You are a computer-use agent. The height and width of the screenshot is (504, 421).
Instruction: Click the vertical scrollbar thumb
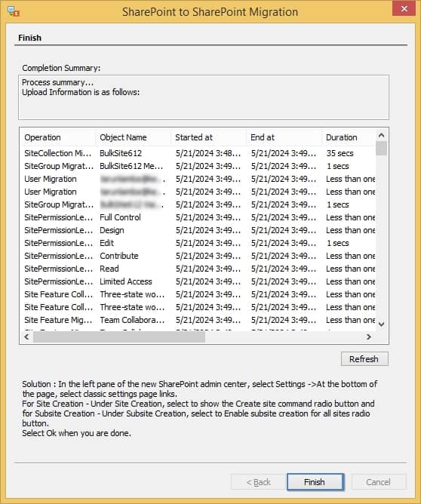pos(382,148)
